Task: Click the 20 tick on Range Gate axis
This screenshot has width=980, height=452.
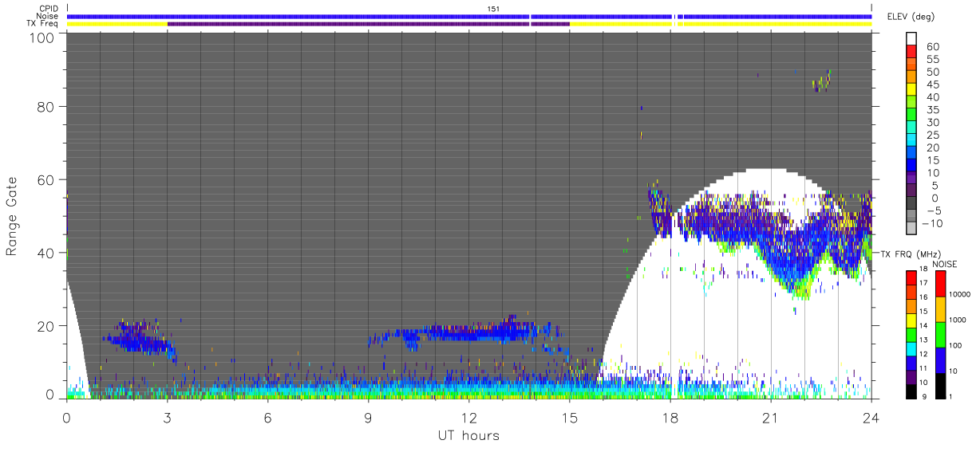Action: coord(46,326)
